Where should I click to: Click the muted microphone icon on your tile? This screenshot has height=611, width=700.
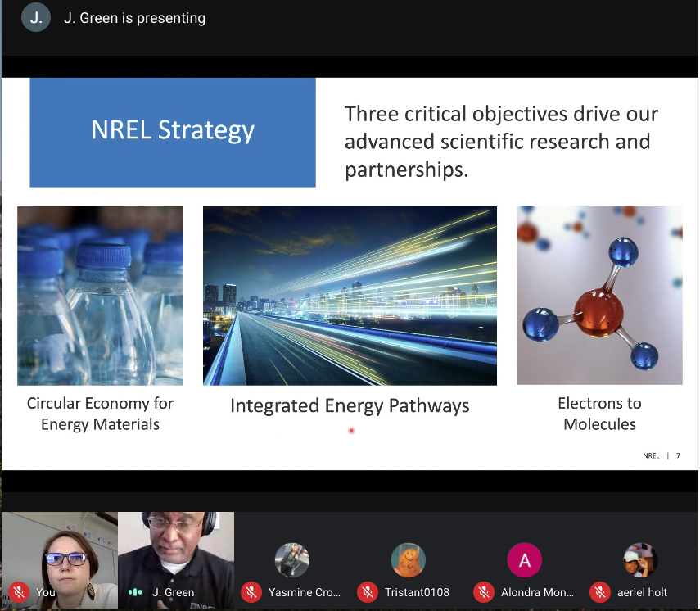(19, 592)
